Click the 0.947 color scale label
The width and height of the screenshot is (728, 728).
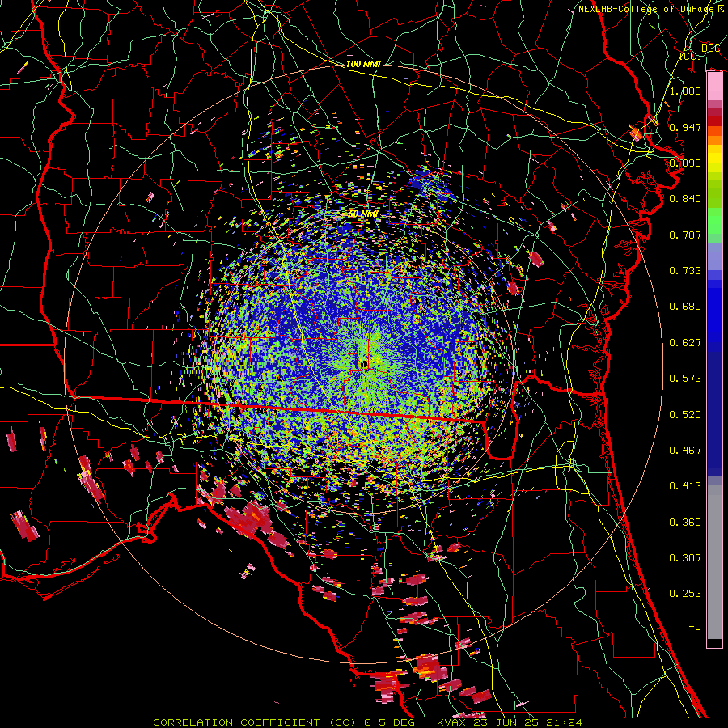click(685, 127)
